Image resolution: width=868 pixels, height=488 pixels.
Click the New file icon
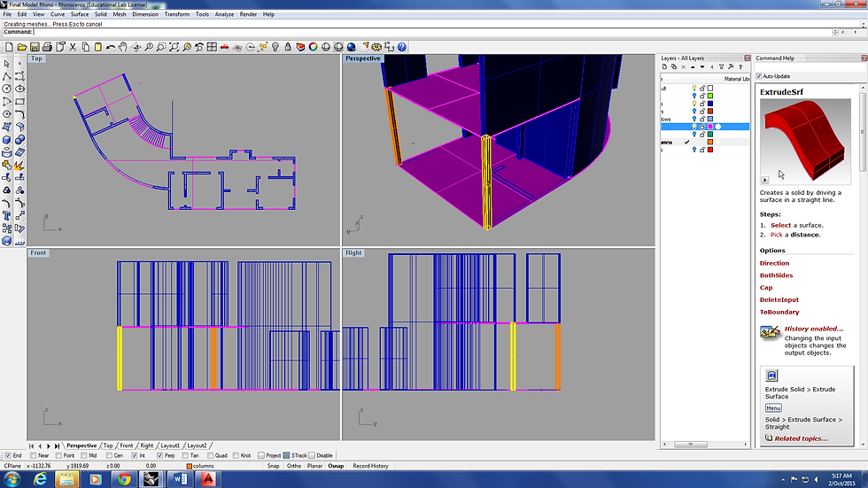coord(10,47)
